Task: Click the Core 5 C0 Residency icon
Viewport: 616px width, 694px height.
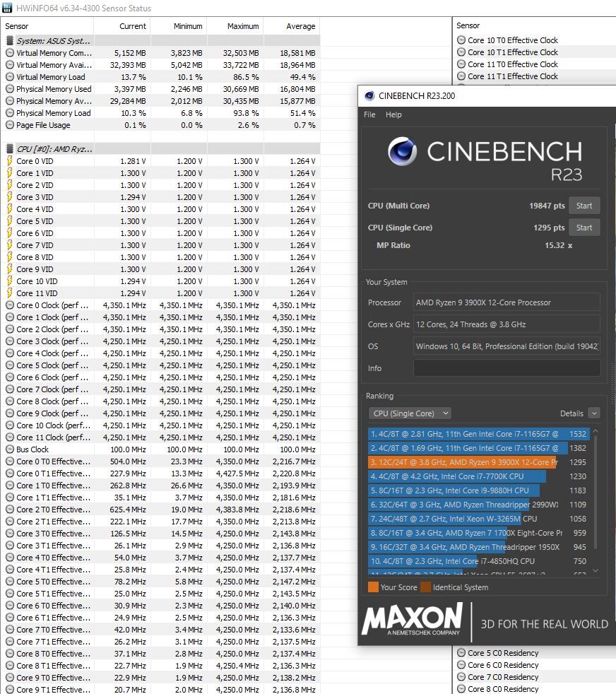Action: pyautogui.click(x=461, y=653)
